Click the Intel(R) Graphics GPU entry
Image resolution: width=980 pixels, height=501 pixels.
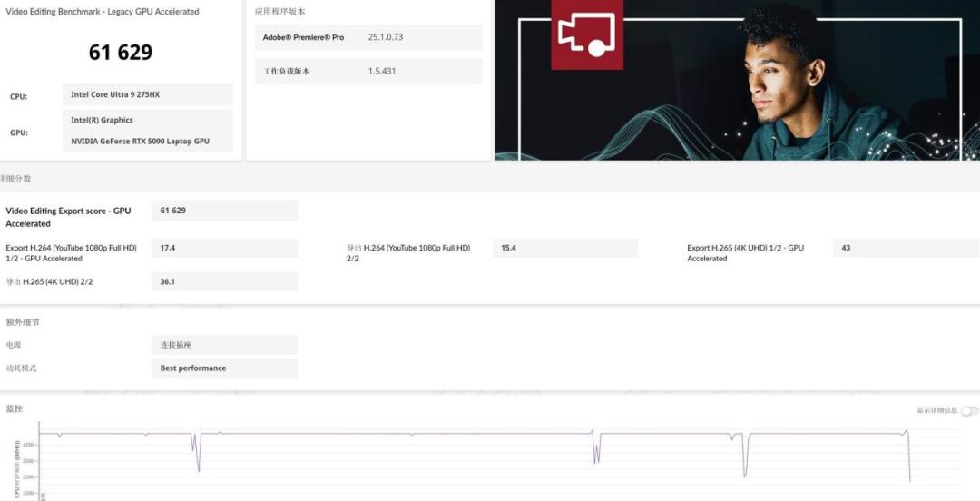[102, 120]
